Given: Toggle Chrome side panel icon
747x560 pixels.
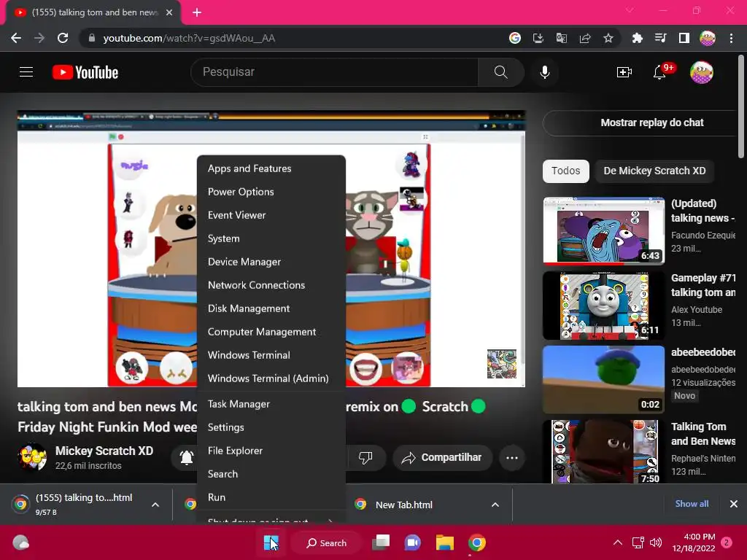Looking at the screenshot, I should point(684,38).
